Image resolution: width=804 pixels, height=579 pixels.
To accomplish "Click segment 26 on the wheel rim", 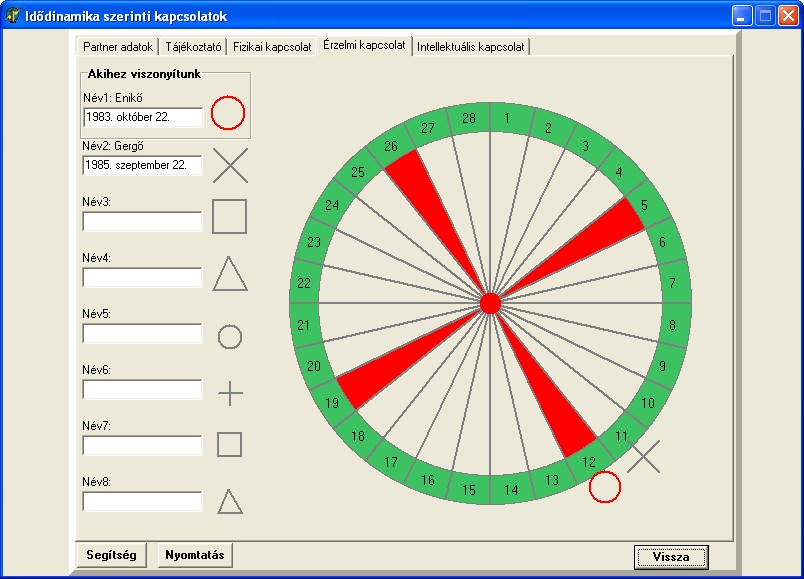I will coord(391,147).
